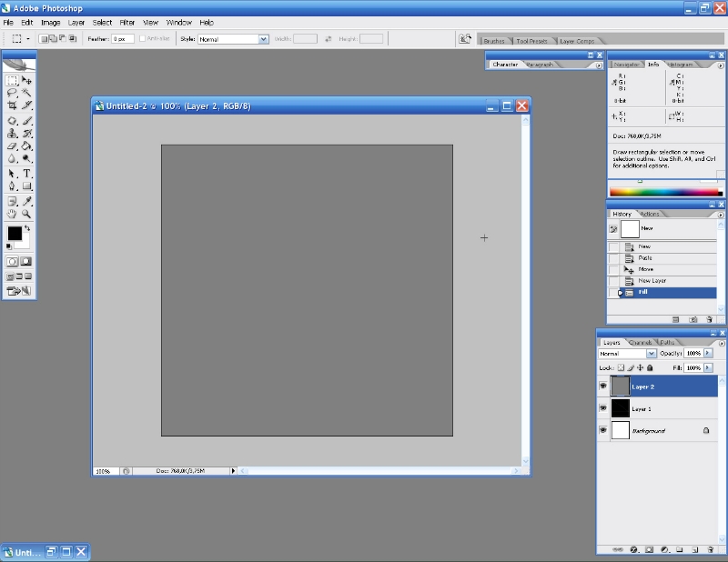Hide Layer 2 using its eye icon
728x562 pixels.
[x=602, y=386]
